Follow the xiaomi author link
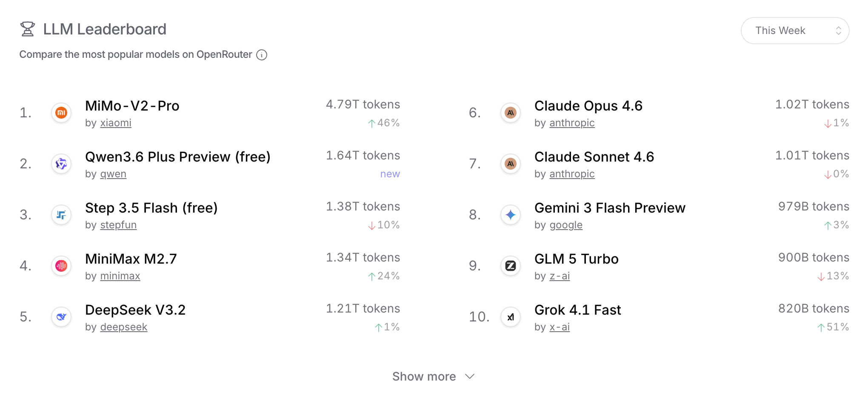The height and width of the screenshot is (398, 868). click(x=116, y=123)
